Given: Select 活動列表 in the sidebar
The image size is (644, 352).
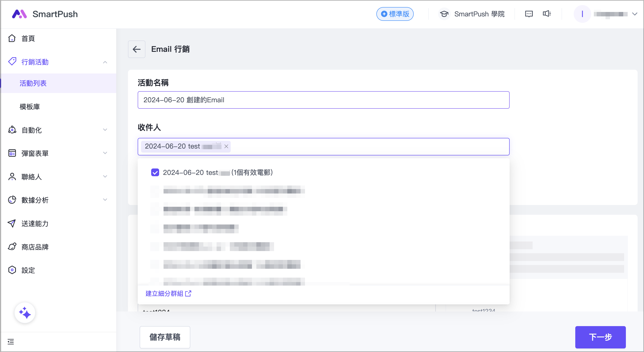Looking at the screenshot, I should [33, 83].
